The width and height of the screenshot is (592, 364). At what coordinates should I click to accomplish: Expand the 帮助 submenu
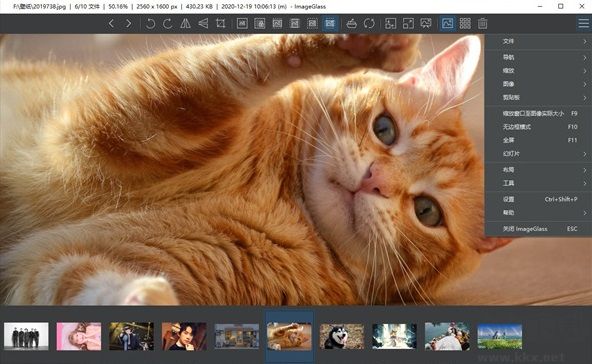pos(538,213)
